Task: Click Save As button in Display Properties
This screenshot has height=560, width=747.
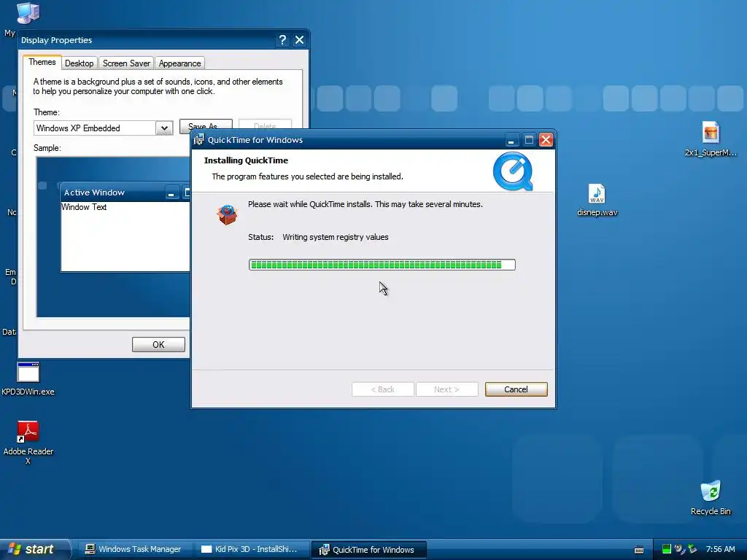Action: [x=206, y=125]
